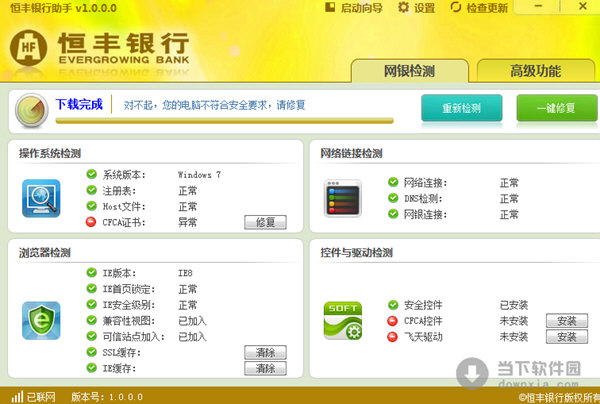Switch to the 网银检测 tab
Image resolution: width=600 pixels, height=404 pixels.
coord(409,71)
